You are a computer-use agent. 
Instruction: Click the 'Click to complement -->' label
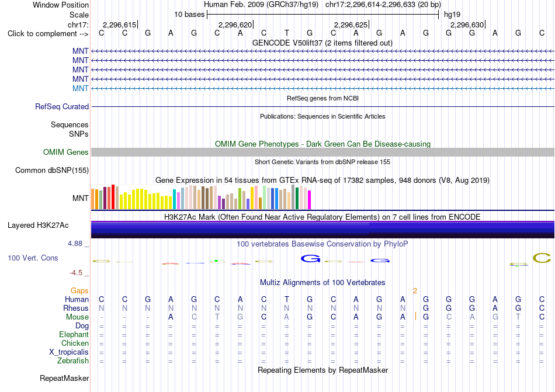pos(48,34)
